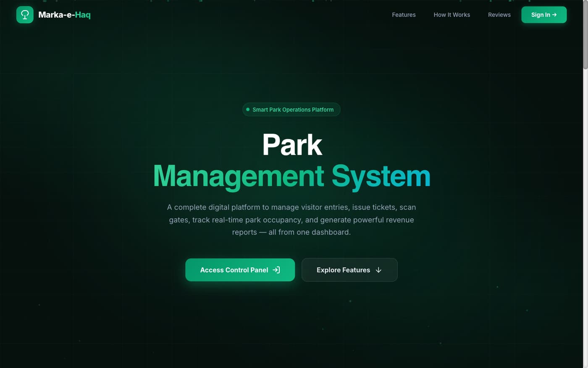Screen dimensions: 588x368
Task: Click the Access Control Panel button
Action: 240,270
